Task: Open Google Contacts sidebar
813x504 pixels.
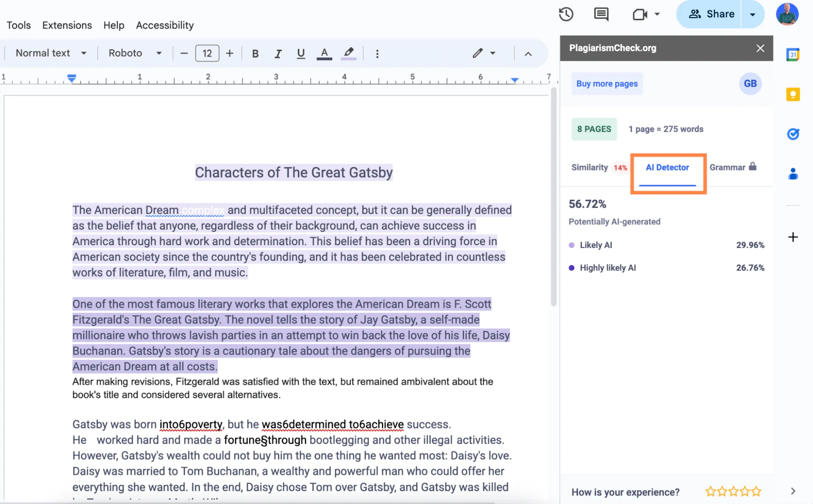Action: 793,174
